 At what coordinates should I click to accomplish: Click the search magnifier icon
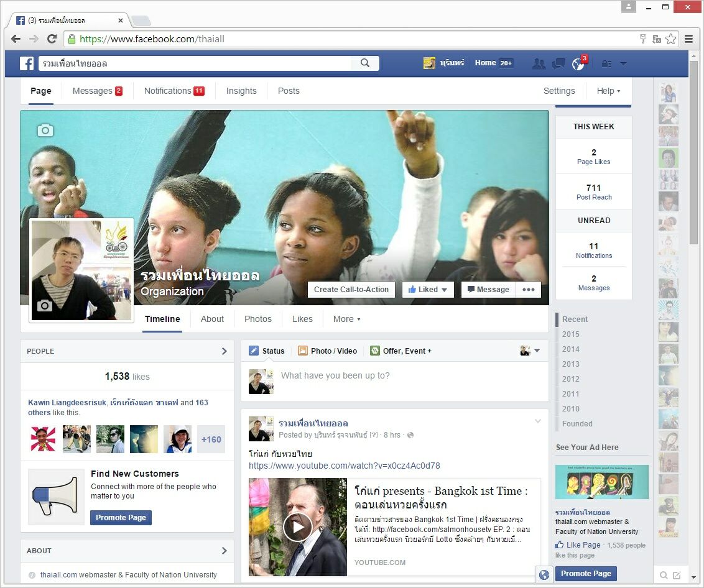click(x=365, y=63)
